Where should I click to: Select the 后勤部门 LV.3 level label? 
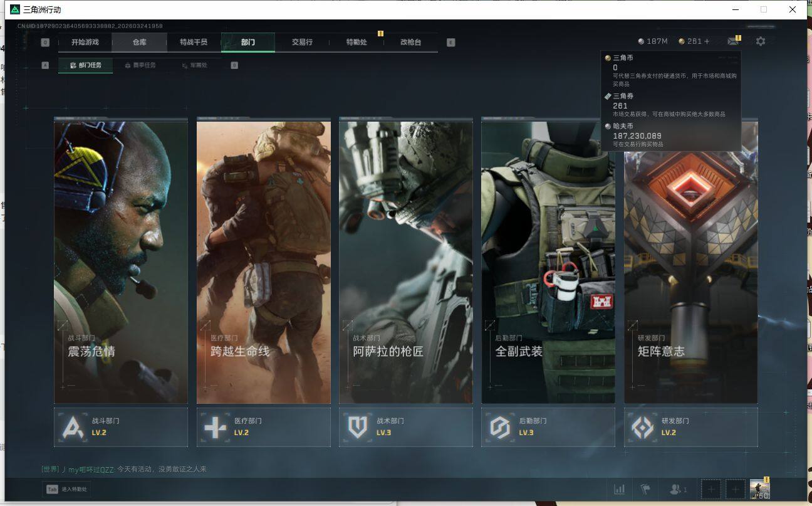(x=526, y=433)
